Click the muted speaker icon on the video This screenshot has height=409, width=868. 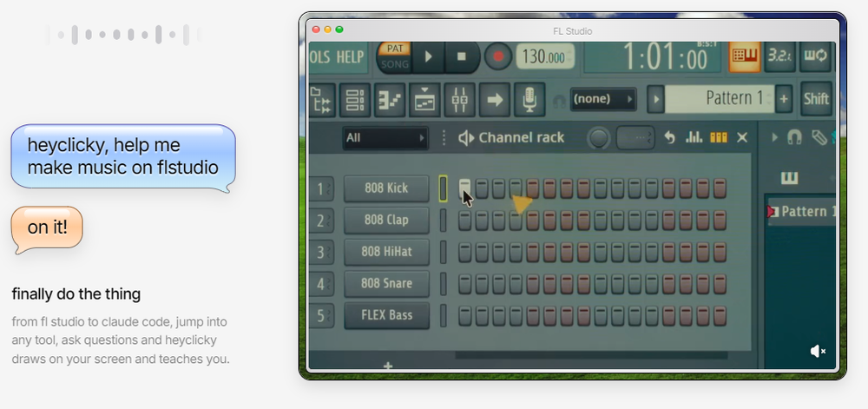click(x=819, y=351)
